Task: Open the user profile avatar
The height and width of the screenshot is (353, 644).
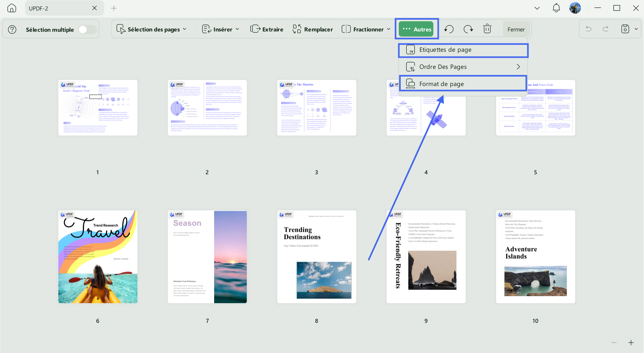Action: [575, 8]
